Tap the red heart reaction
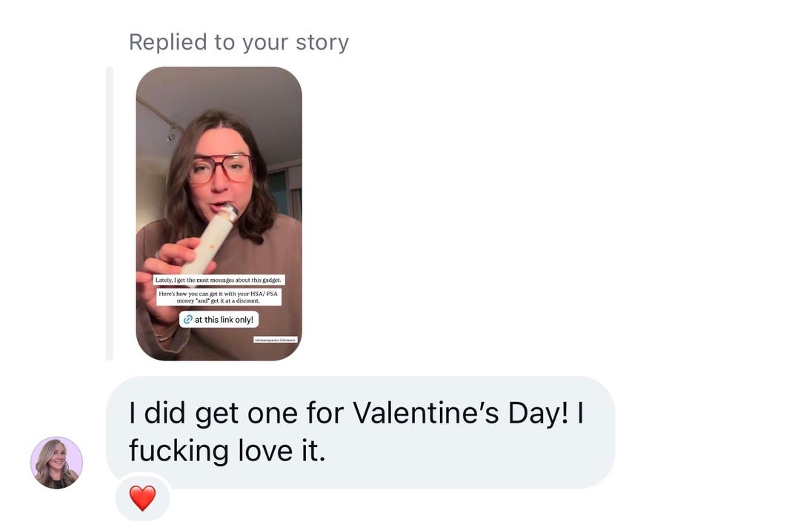Viewport: 812px width, 530px height. tap(142, 498)
